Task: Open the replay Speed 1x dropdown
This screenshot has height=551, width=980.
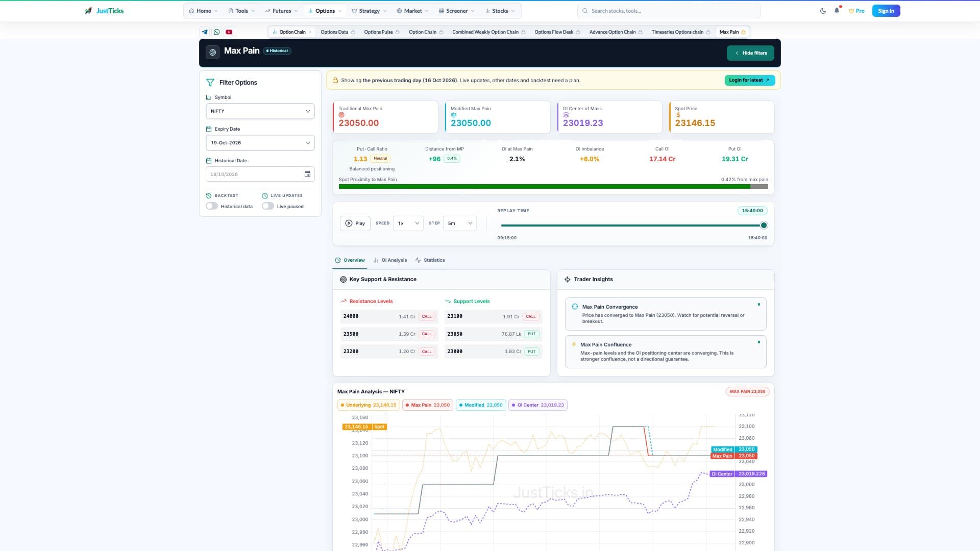Action: 408,223
